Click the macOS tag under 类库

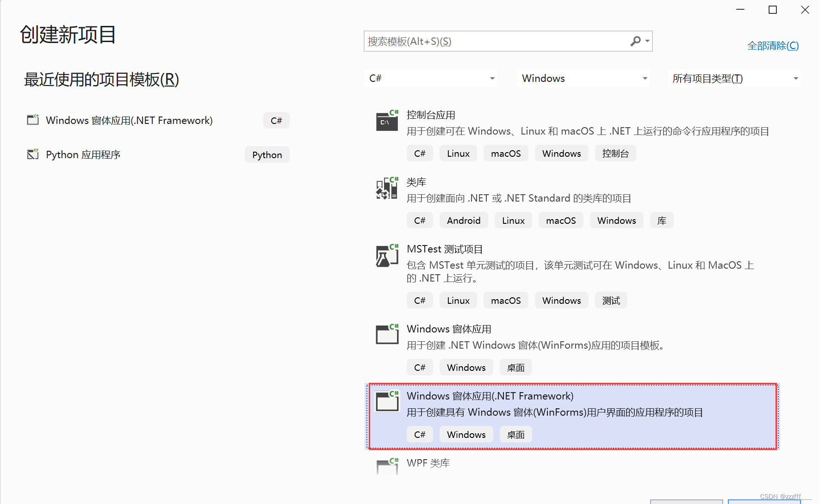[x=561, y=220]
